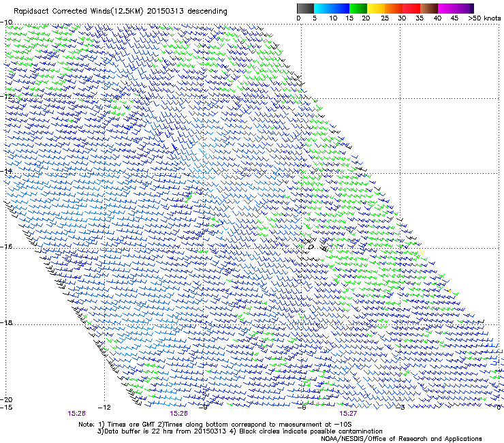
Task: Click the '-12' latitude label on the left axis
Action: [6, 96]
